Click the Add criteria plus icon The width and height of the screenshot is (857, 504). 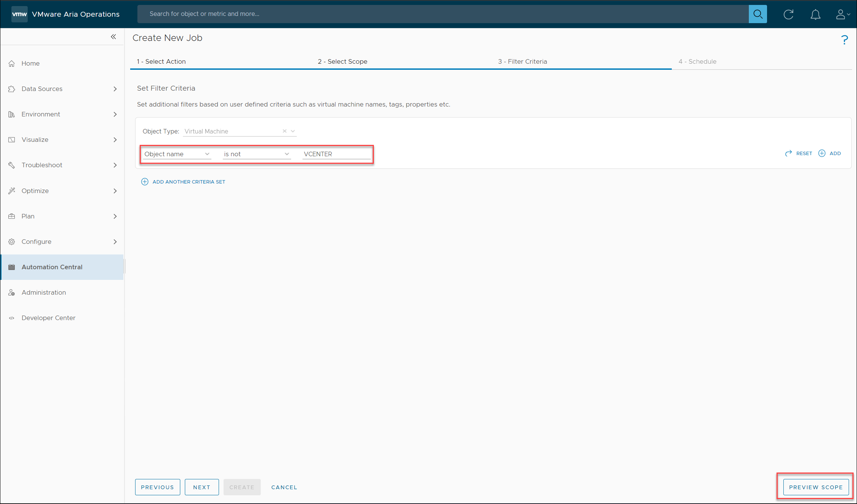tap(822, 153)
